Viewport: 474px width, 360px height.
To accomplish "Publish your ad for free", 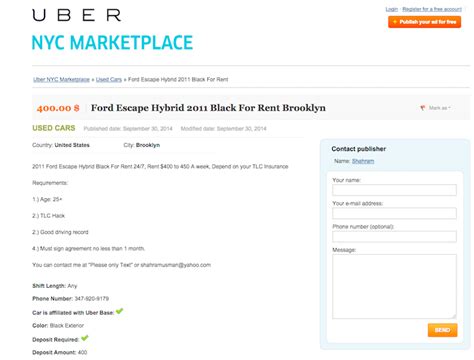I will click(424, 22).
